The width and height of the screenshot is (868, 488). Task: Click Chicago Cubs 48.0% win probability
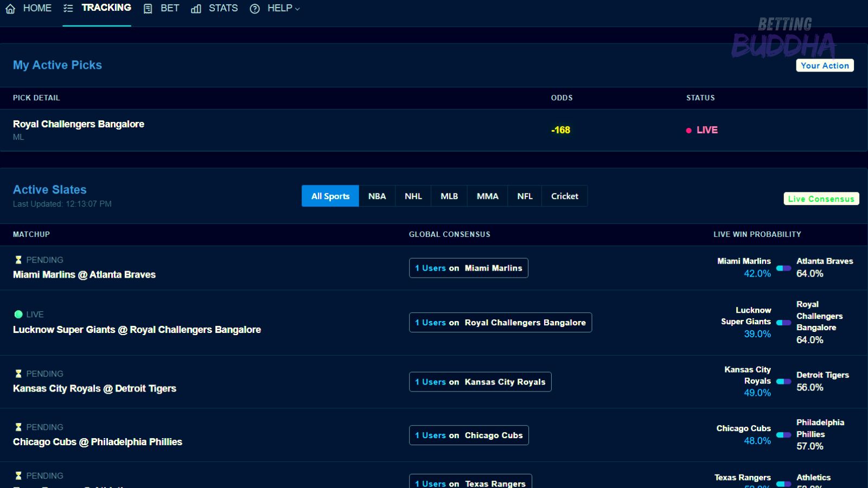pyautogui.click(x=757, y=441)
